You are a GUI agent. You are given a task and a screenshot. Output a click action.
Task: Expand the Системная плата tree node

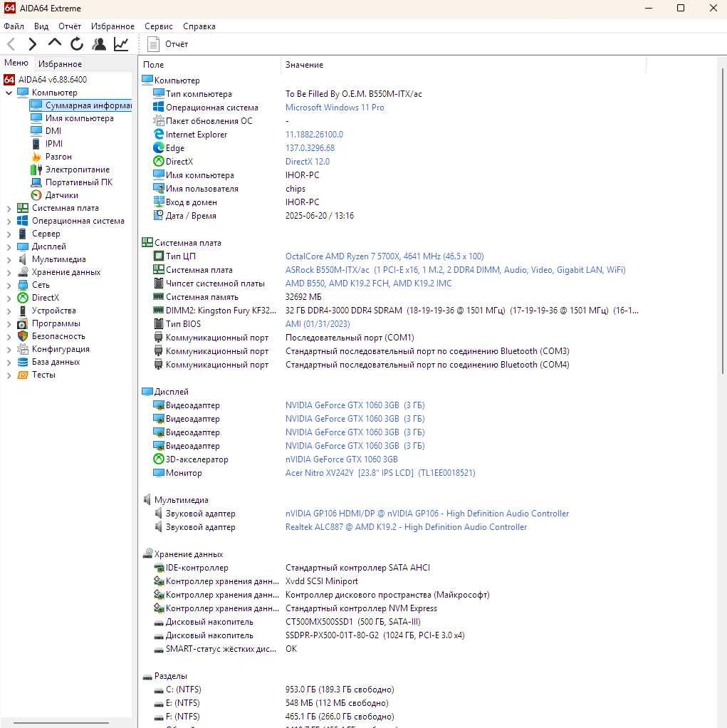(9, 209)
